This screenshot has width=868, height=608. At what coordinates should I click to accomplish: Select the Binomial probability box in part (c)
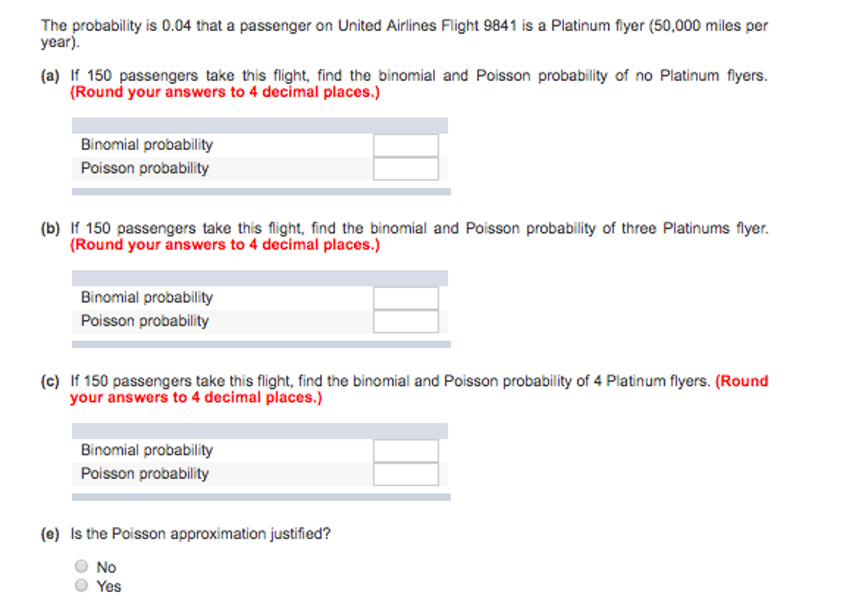(406, 451)
